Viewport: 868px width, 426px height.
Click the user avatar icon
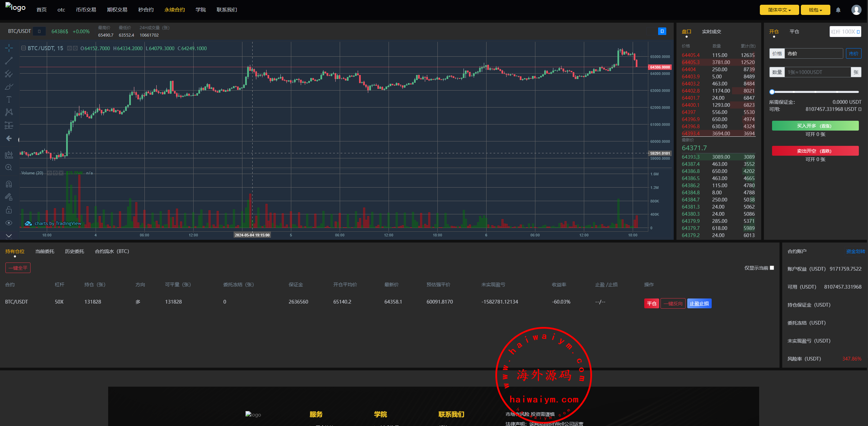click(x=856, y=10)
